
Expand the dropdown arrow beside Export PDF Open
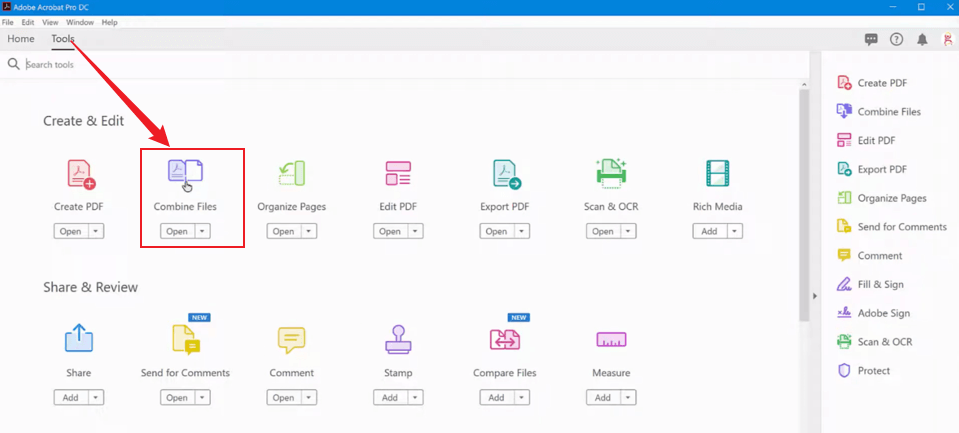click(x=522, y=231)
